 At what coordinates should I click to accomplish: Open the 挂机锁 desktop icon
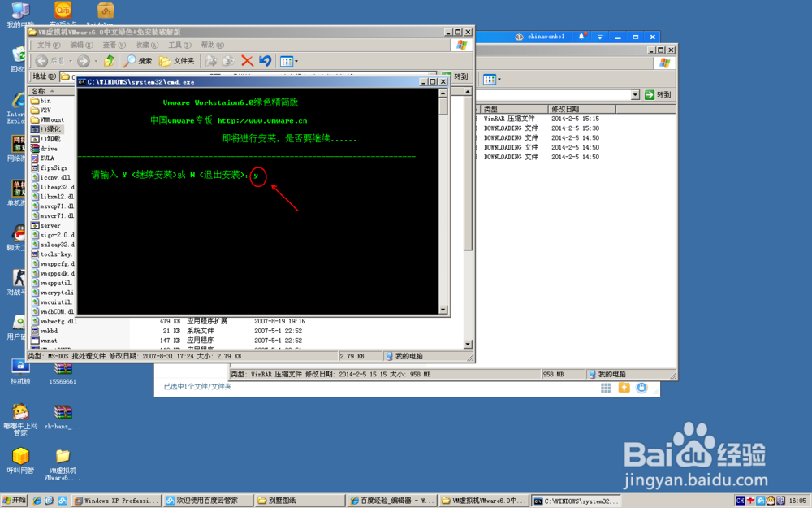20,372
